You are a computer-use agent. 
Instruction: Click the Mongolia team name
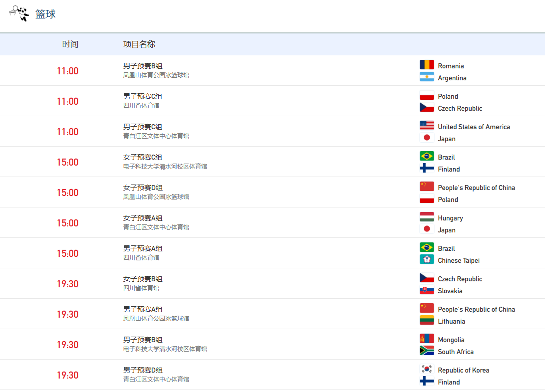click(x=451, y=340)
